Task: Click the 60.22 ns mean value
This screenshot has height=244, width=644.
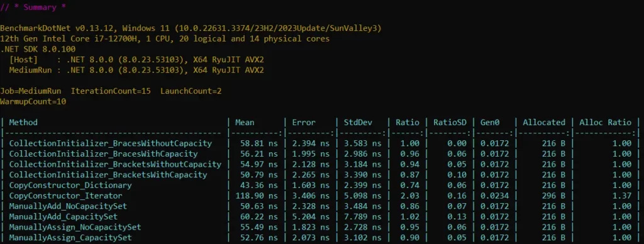Action: [258, 216]
